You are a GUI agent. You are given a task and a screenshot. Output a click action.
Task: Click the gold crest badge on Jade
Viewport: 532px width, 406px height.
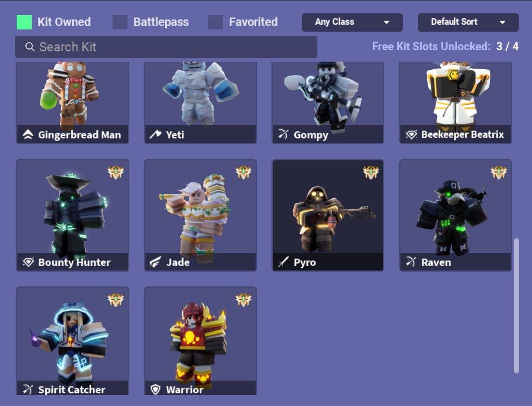pos(243,172)
